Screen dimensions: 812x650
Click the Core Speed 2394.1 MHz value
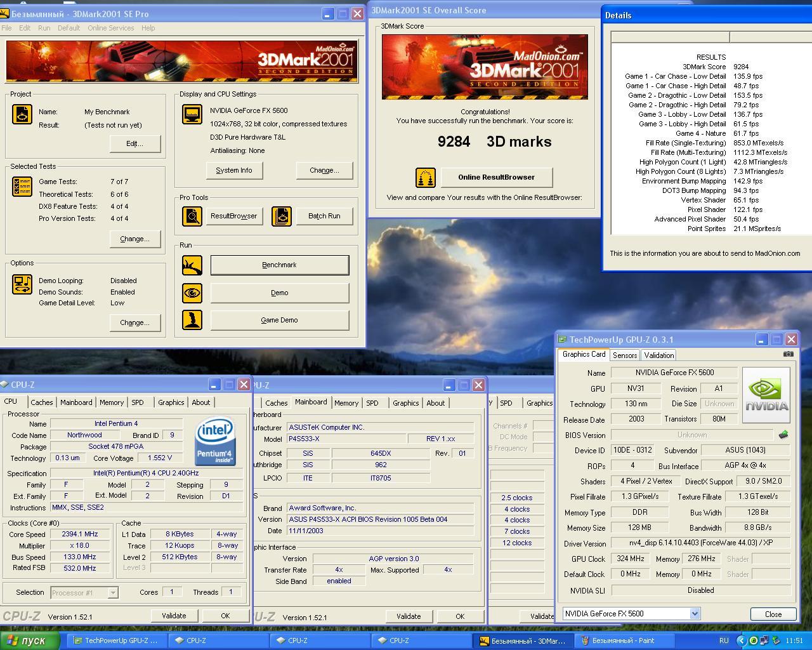point(80,534)
